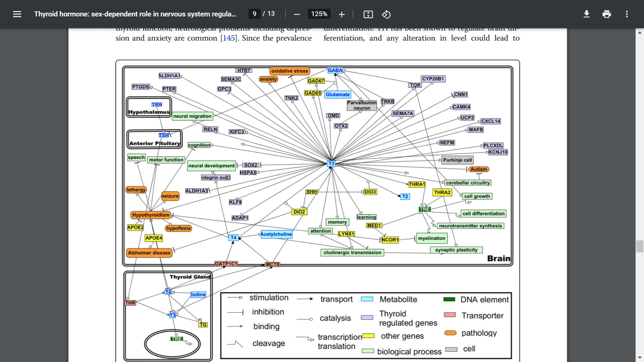
Task: Click the 'Thyroid Gland' label
Action: coord(190,277)
